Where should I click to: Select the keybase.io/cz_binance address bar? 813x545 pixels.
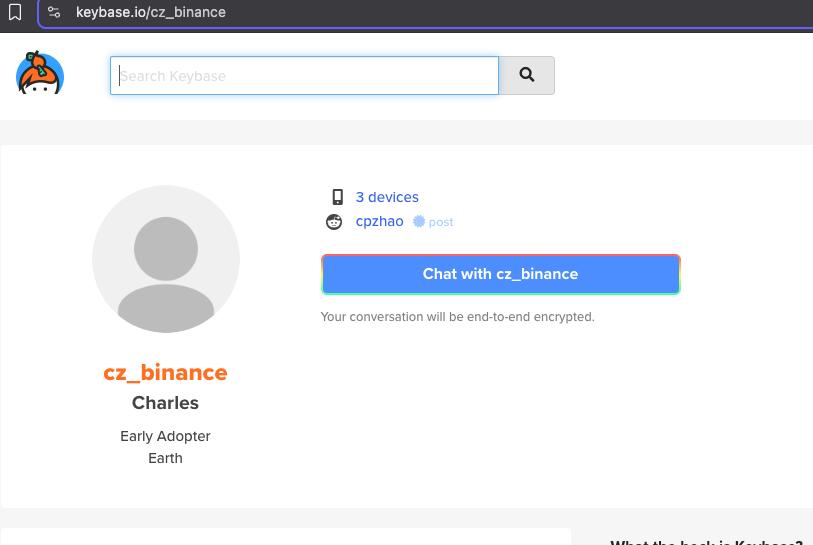(425, 12)
